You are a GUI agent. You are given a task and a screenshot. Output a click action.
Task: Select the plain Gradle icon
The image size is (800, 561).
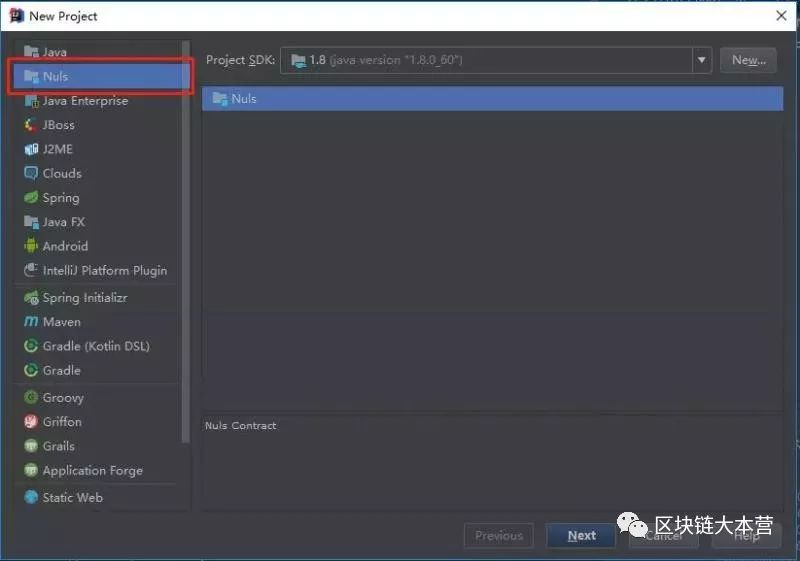pos(31,370)
